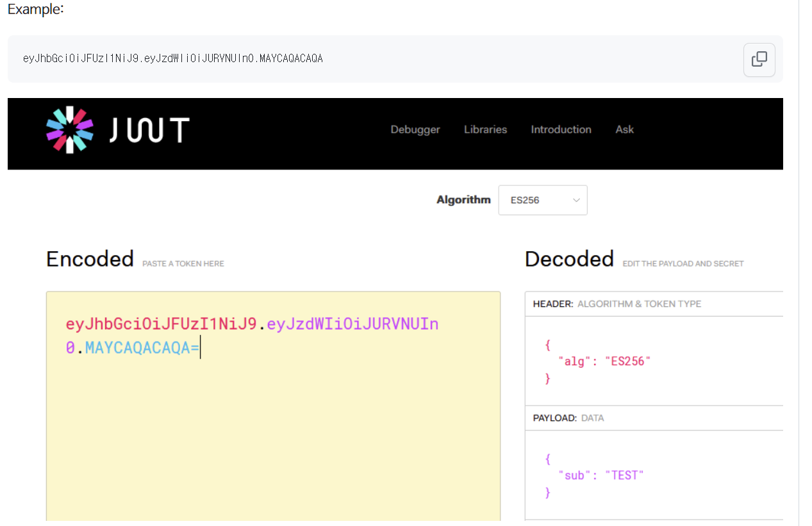Click the JWT wordmark in the header

(149, 130)
